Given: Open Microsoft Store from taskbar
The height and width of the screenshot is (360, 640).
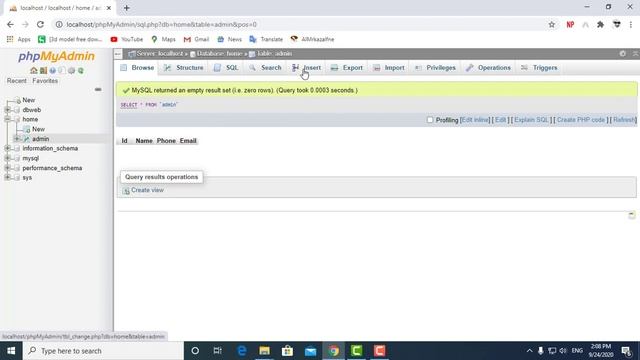Looking at the screenshot, I should pyautogui.click(x=287, y=351).
